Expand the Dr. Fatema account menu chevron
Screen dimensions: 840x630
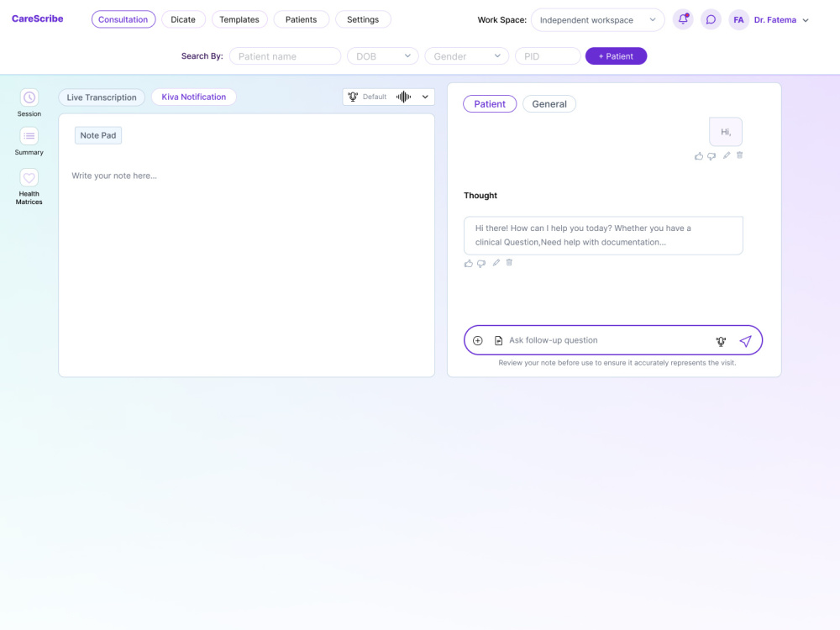(x=806, y=20)
